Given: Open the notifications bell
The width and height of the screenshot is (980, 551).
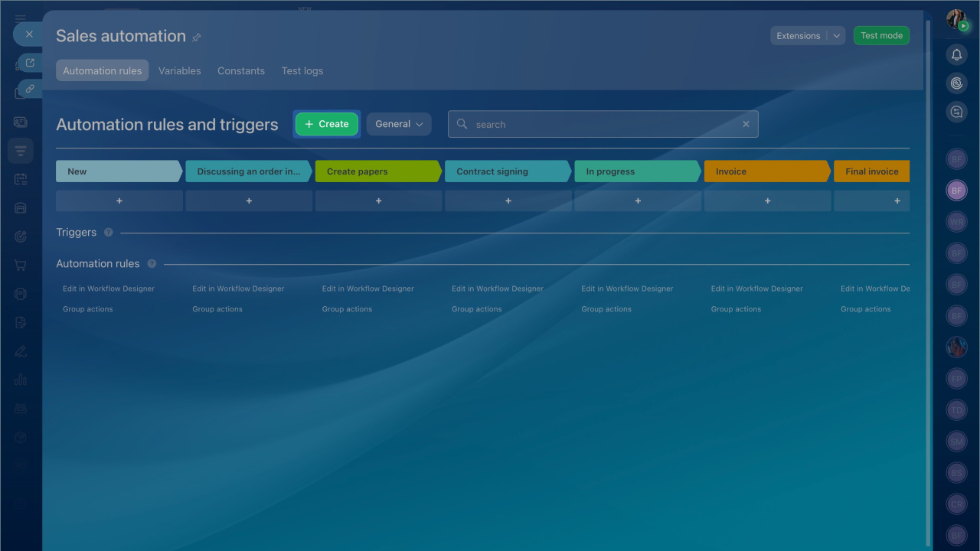Looking at the screenshot, I should 956,54.
